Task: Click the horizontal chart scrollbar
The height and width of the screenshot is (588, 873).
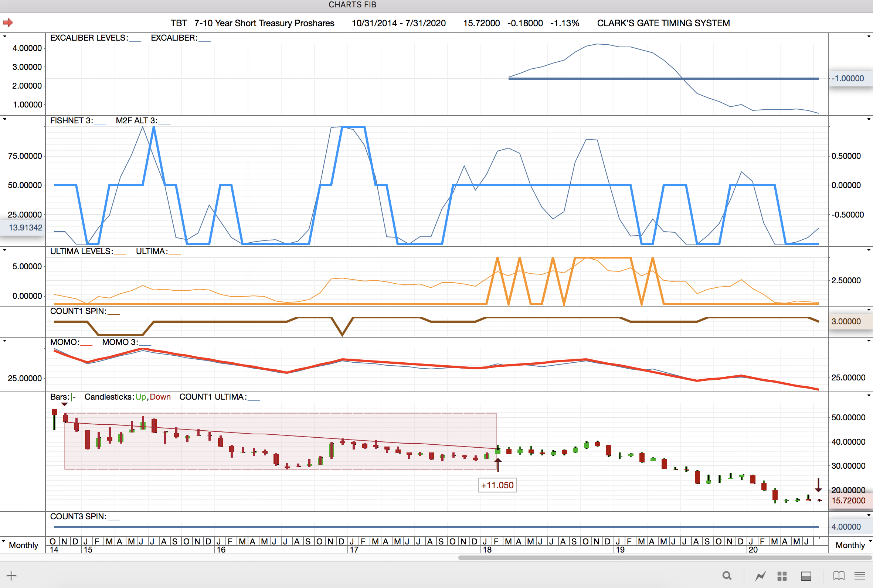Action: [x=664, y=558]
